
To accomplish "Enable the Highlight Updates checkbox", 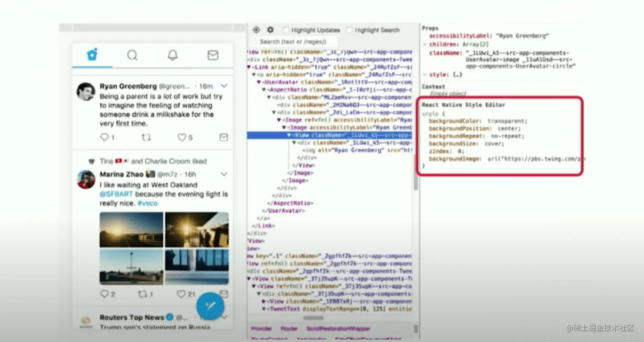I will click(x=286, y=30).
